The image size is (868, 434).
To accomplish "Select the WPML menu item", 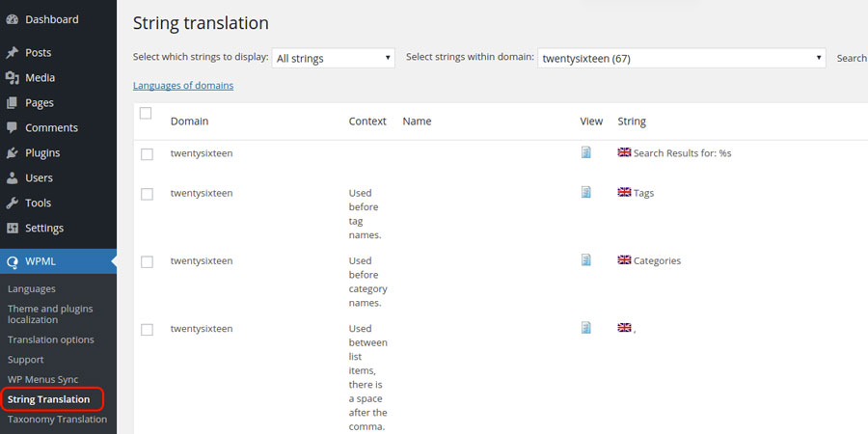I will click(58, 261).
